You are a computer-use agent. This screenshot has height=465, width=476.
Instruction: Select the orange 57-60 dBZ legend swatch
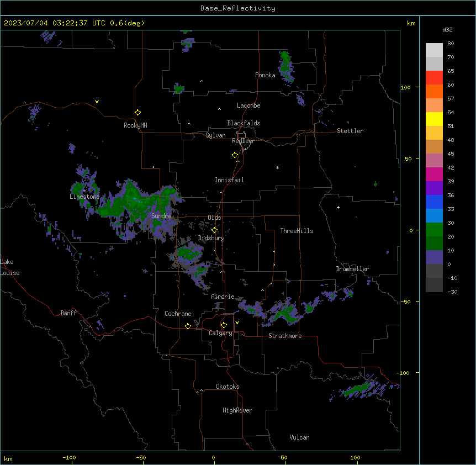[x=434, y=92]
